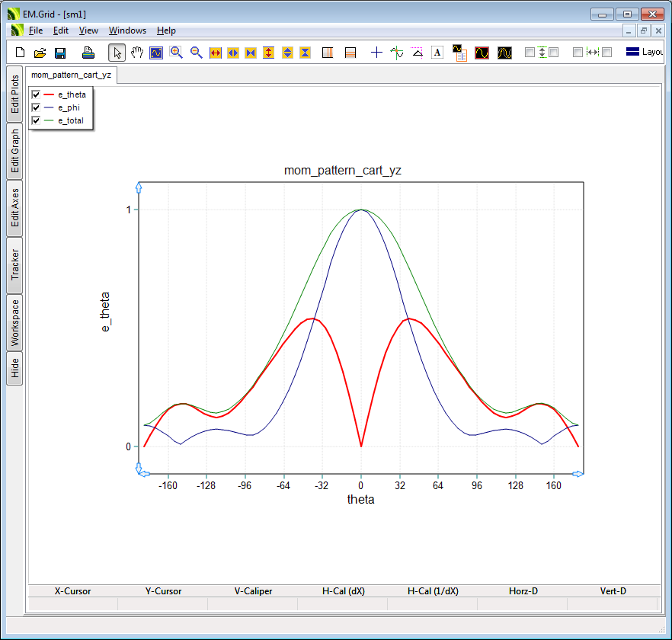
Task: Disable the e_total curve checkbox
Action: click(x=36, y=120)
